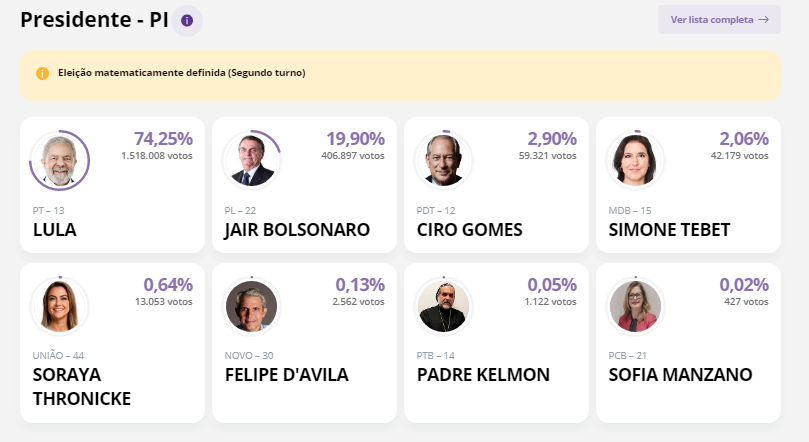Image resolution: width=809 pixels, height=442 pixels.
Task: Click the PADRE KELMON name text
Action: [x=483, y=374]
